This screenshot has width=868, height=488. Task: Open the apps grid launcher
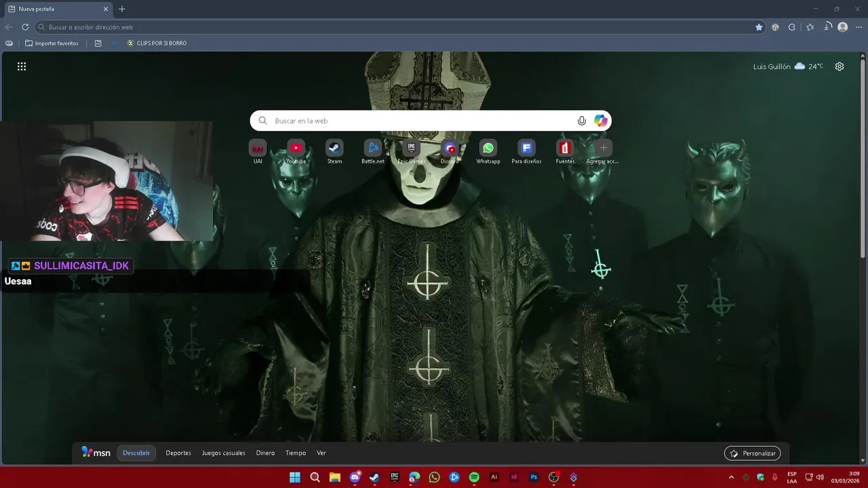point(22,66)
